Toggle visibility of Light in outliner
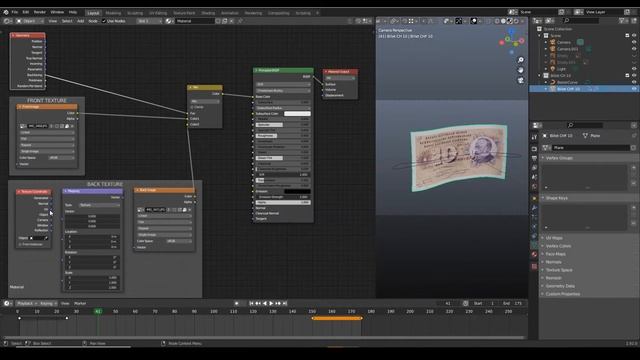640x360 pixels. [x=634, y=69]
